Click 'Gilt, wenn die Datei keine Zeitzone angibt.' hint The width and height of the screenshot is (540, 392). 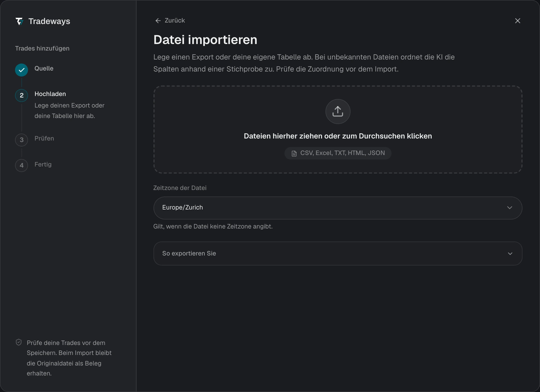tap(213, 226)
